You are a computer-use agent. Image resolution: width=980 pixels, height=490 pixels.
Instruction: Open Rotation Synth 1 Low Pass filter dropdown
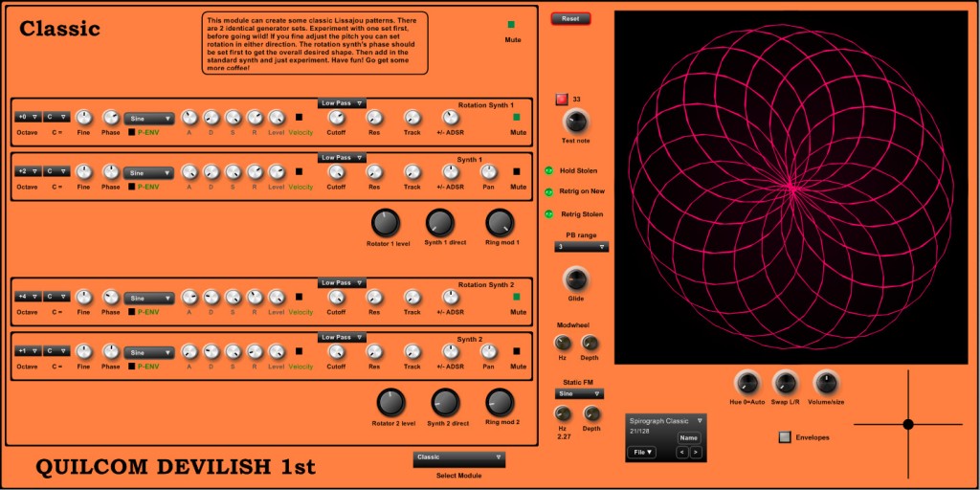coord(342,103)
